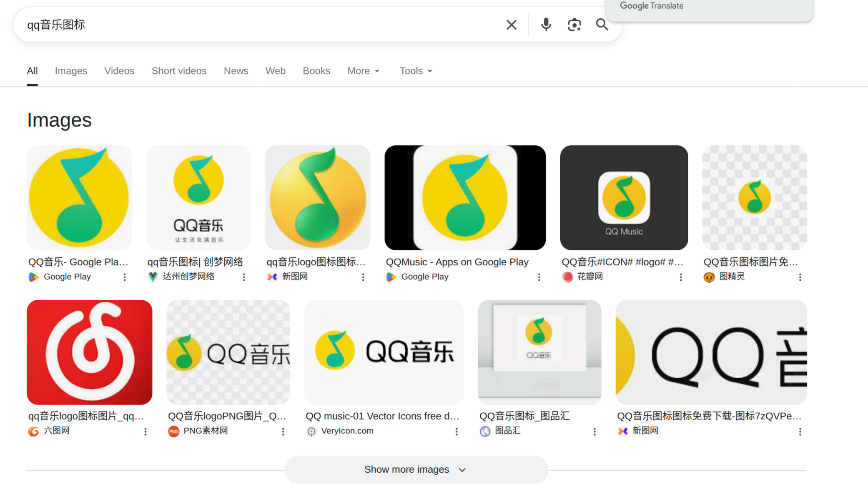Open more options for QQMusic Apps result
Screen dimensions: 868x484
pyautogui.click(x=539, y=277)
